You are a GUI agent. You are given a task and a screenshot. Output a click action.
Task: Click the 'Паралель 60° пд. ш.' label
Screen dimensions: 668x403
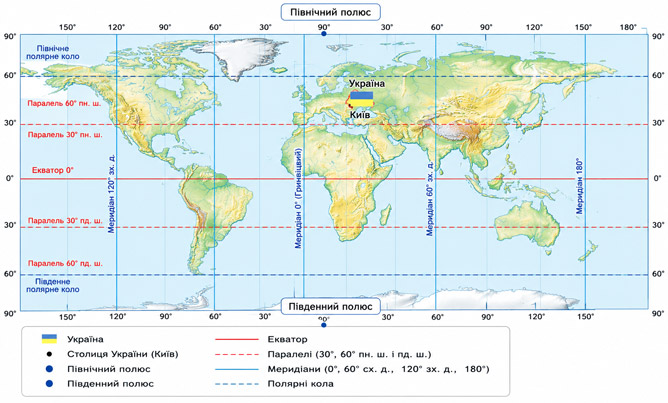pos(65,264)
